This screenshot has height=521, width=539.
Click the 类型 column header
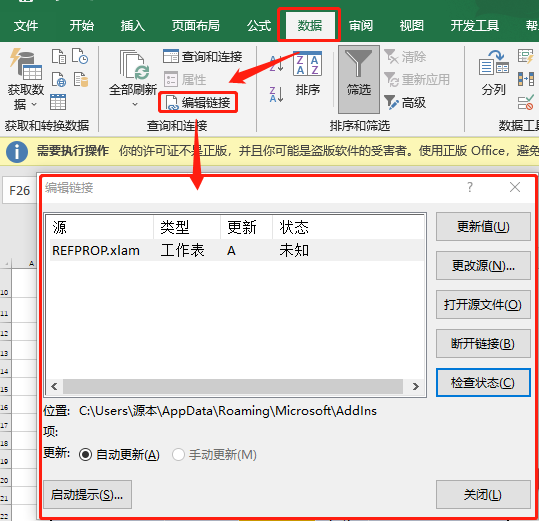(187, 227)
